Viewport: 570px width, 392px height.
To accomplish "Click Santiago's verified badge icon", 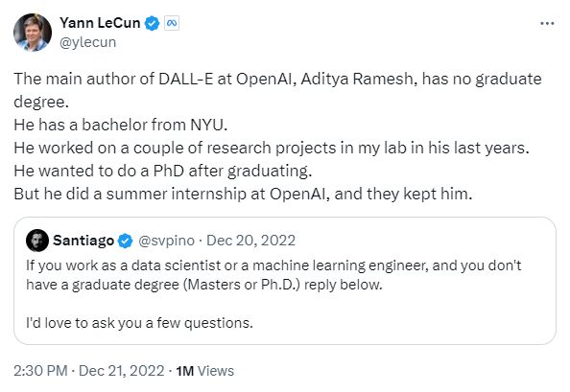I will pos(126,241).
